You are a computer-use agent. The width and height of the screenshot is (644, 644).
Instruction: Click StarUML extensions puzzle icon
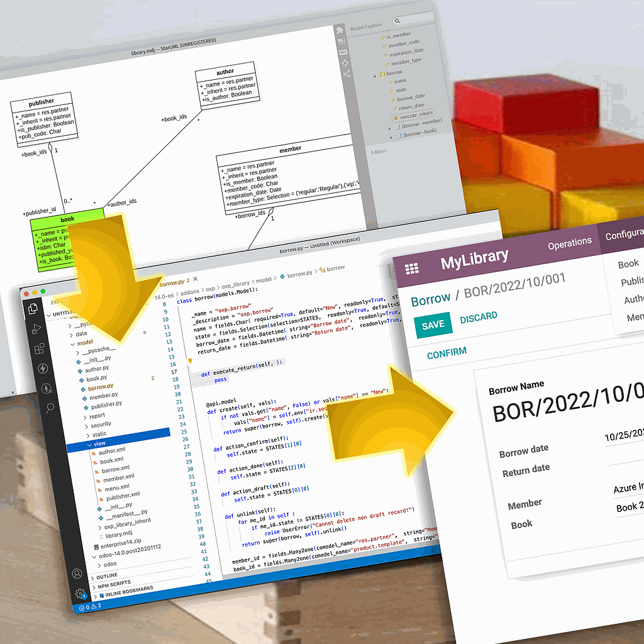(x=340, y=30)
